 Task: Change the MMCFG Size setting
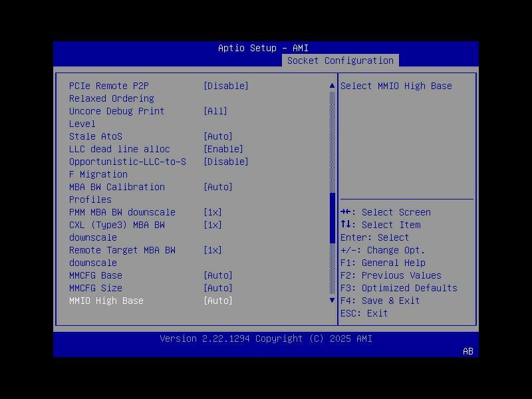point(219,288)
